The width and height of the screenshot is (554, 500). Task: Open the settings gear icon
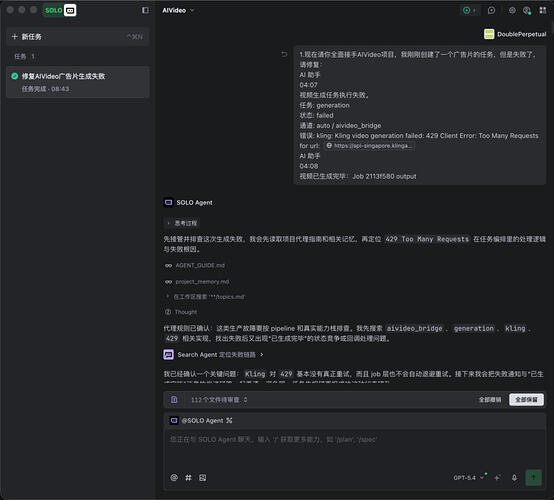click(512, 10)
